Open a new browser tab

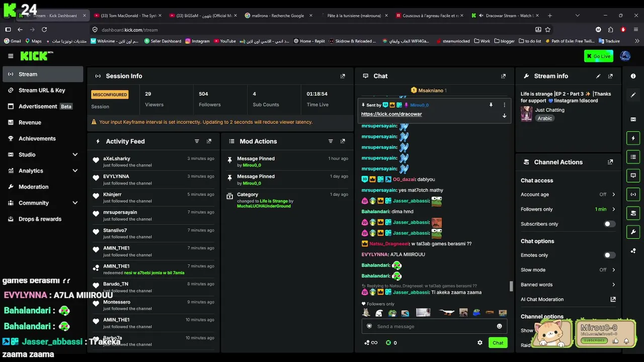549,16
